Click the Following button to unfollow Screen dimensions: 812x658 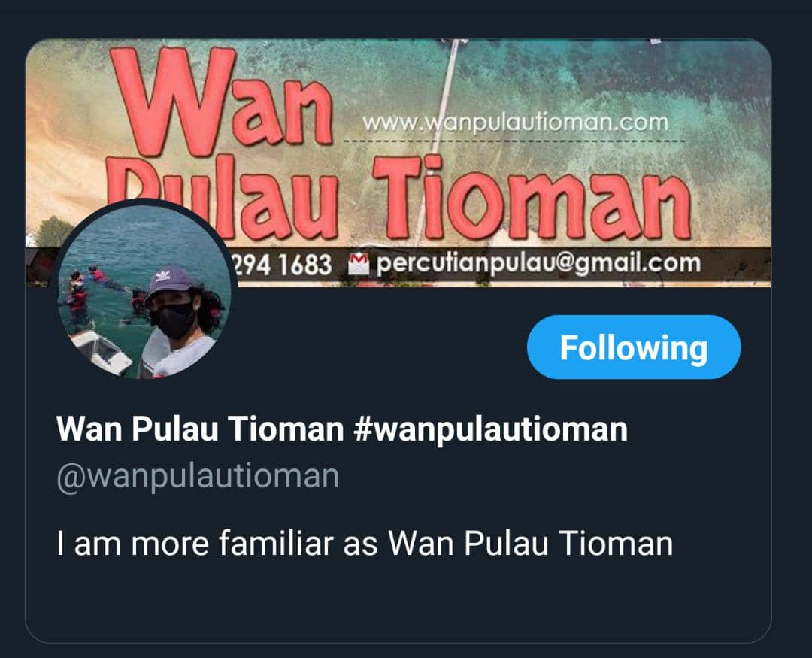tap(633, 347)
